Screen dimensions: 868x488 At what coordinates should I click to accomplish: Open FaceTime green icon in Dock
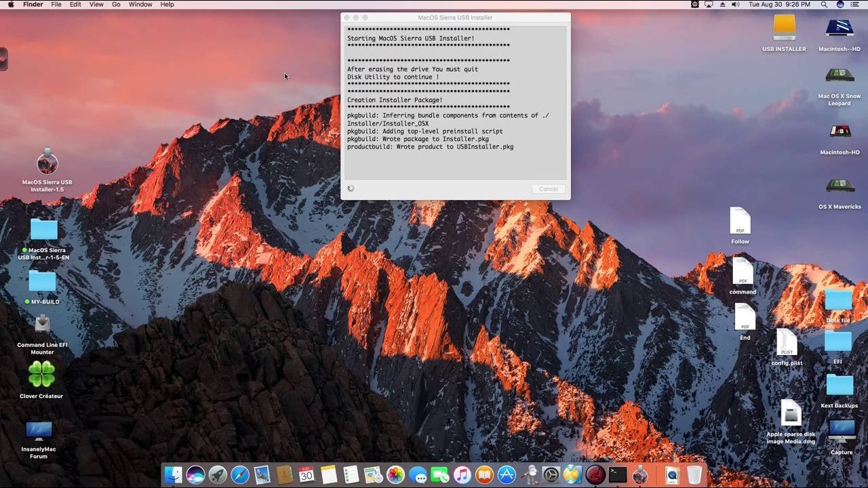click(x=440, y=475)
